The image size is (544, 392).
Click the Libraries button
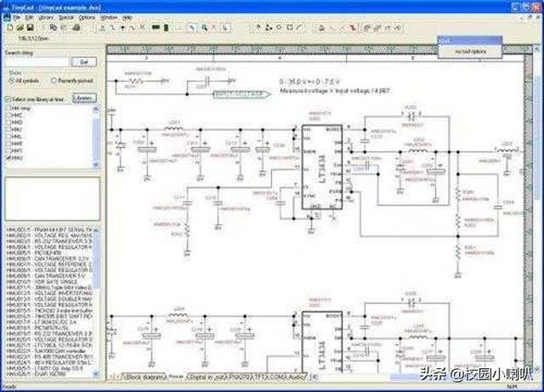point(84,99)
